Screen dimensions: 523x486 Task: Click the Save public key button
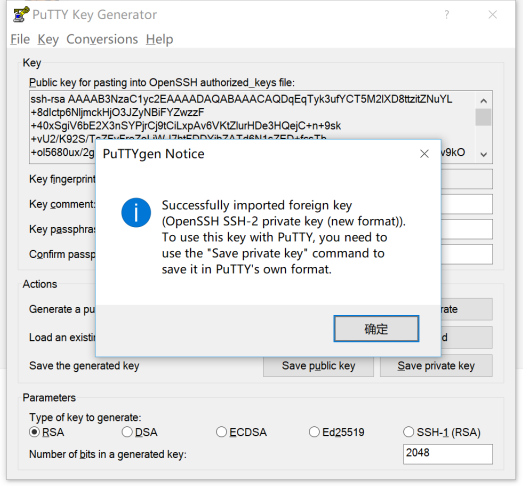tap(319, 366)
